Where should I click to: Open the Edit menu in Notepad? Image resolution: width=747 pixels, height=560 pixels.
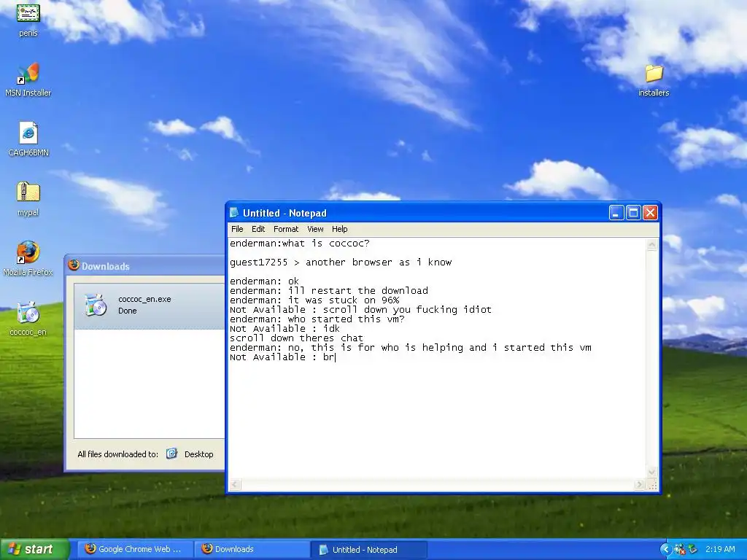tap(258, 229)
